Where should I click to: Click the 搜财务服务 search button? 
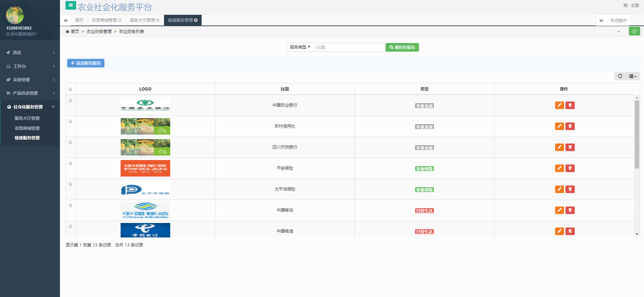402,47
